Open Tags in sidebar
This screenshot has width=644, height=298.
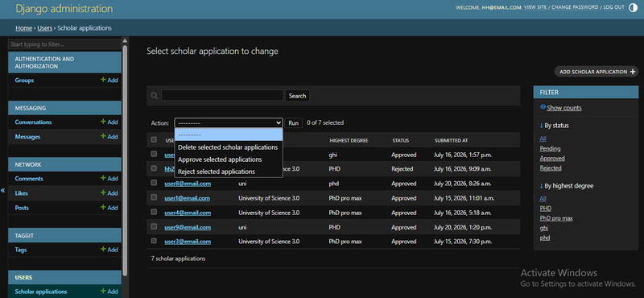21,250
